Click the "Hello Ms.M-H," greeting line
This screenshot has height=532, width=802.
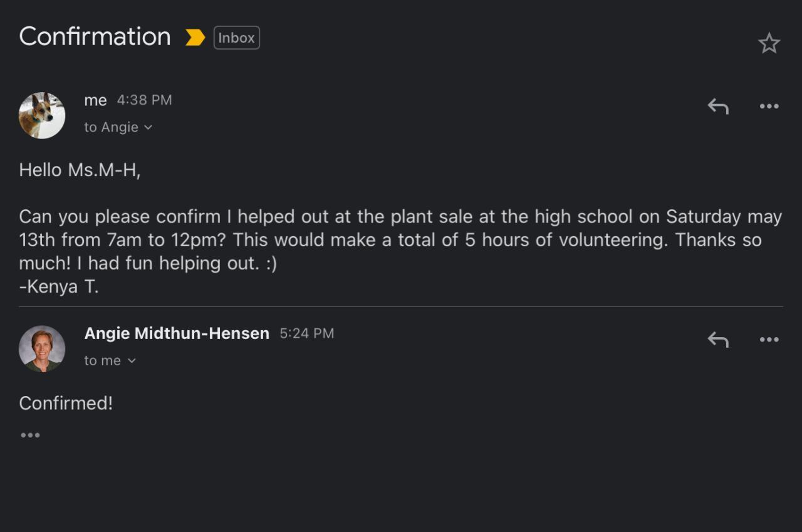tap(80, 170)
